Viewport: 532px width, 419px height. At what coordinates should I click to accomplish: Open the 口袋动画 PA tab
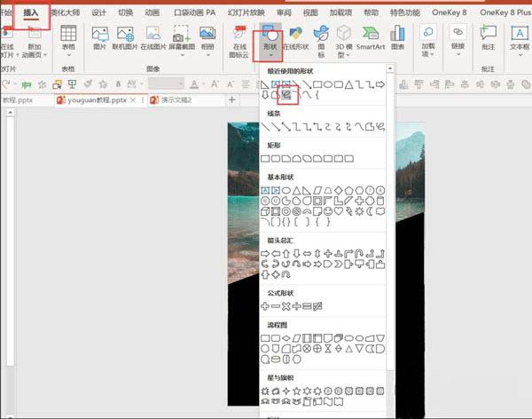pyautogui.click(x=195, y=13)
